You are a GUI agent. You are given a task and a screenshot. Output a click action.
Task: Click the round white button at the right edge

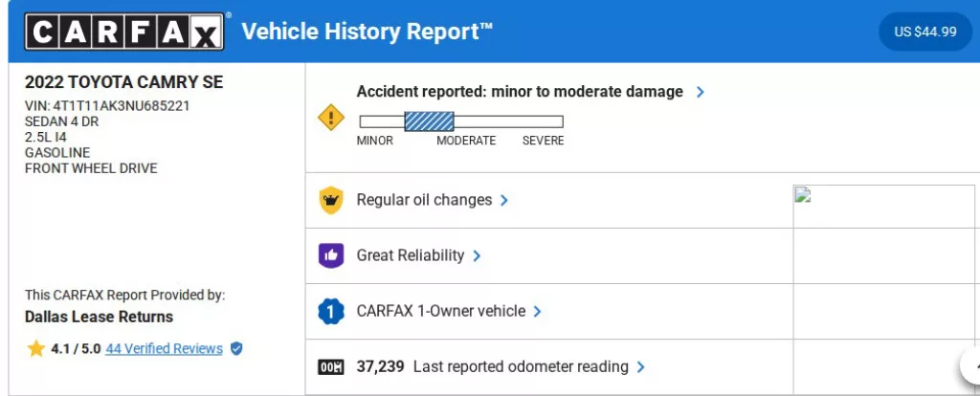pyautogui.click(x=970, y=365)
